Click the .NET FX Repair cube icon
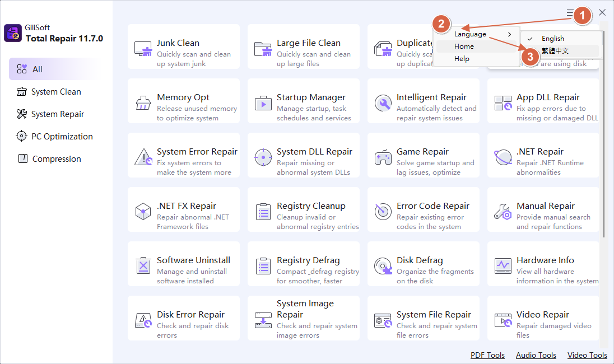 click(x=143, y=211)
